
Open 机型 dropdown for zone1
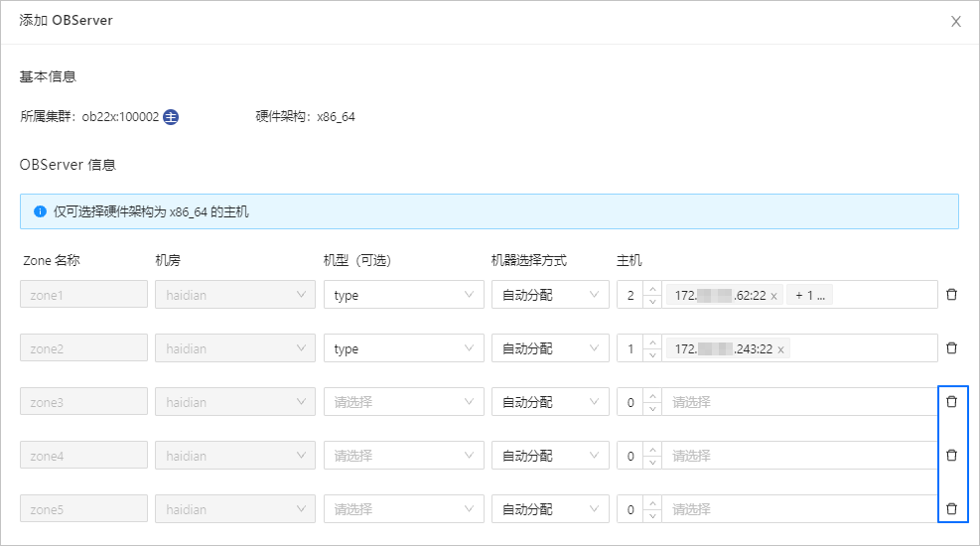pos(404,295)
